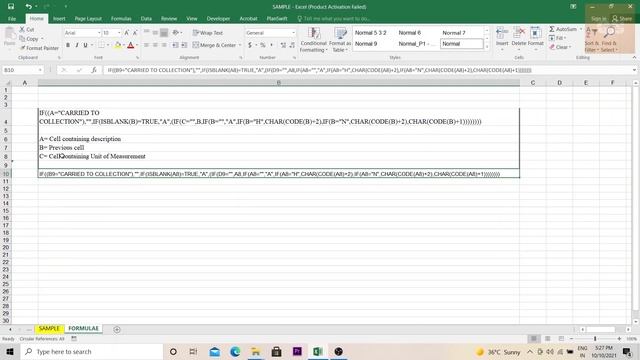Open the Borders dropdown arrow
The image size is (640, 360).
(x=108, y=45)
